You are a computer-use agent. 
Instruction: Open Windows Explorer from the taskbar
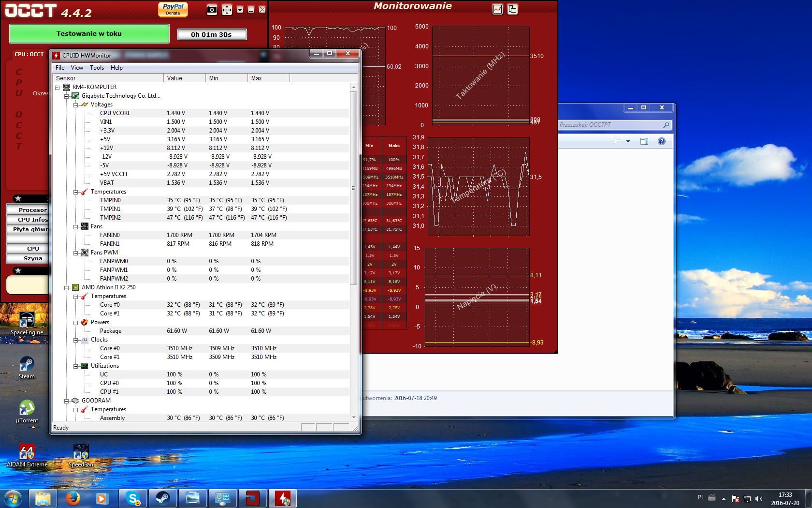tap(43, 498)
